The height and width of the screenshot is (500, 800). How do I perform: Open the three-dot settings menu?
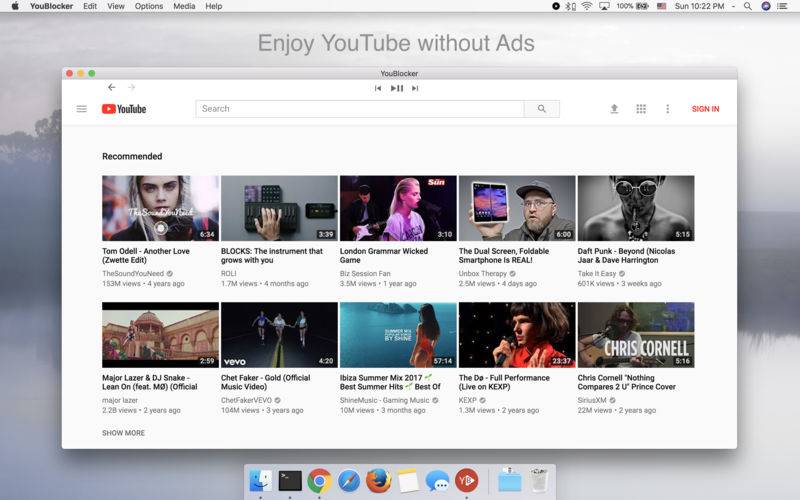[667, 109]
